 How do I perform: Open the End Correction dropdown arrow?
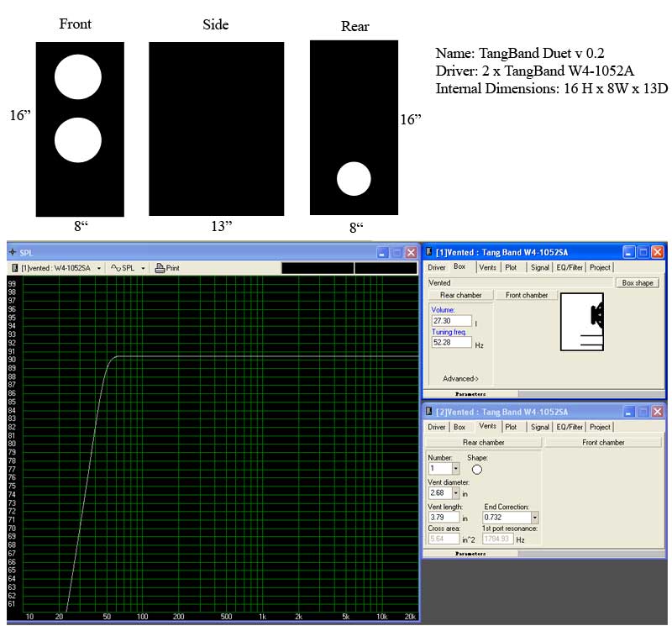tap(534, 518)
